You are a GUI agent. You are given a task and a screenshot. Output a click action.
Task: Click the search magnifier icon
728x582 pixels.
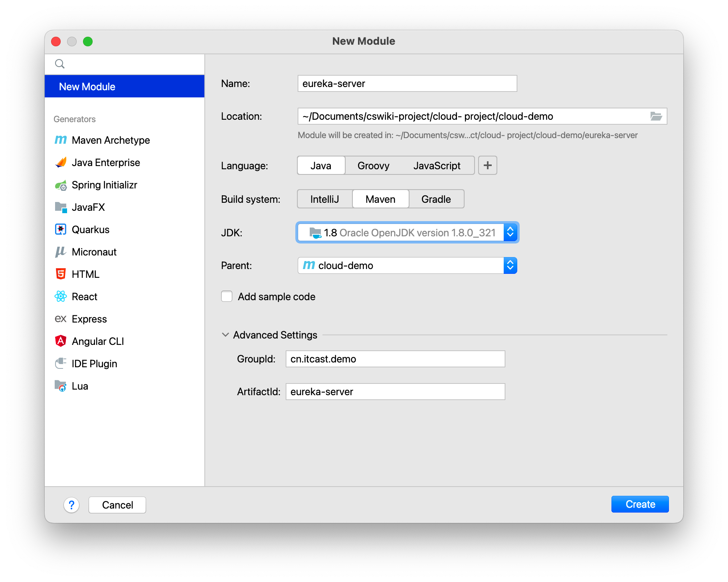point(60,64)
